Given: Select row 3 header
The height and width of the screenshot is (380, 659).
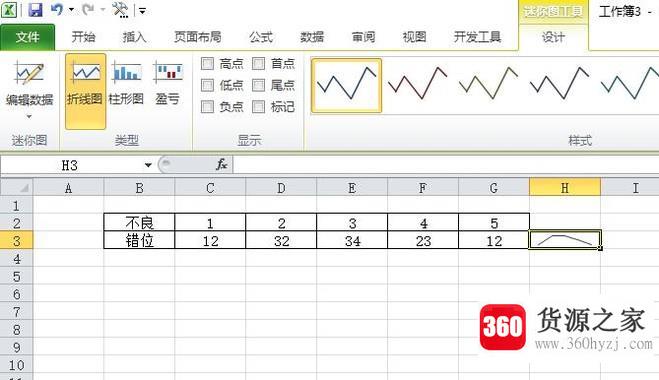Looking at the screenshot, I should coord(16,241).
